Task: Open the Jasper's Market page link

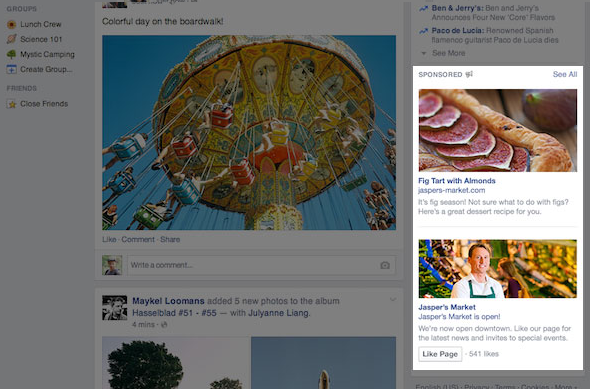Action: 447,307
